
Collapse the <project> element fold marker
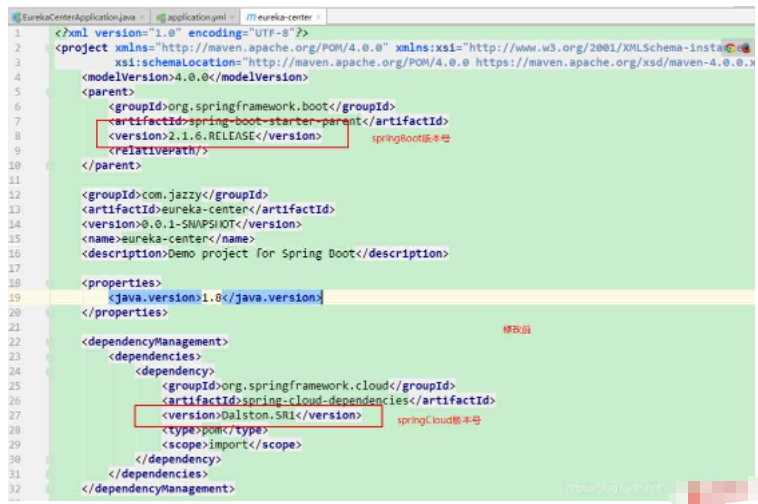click(48, 47)
